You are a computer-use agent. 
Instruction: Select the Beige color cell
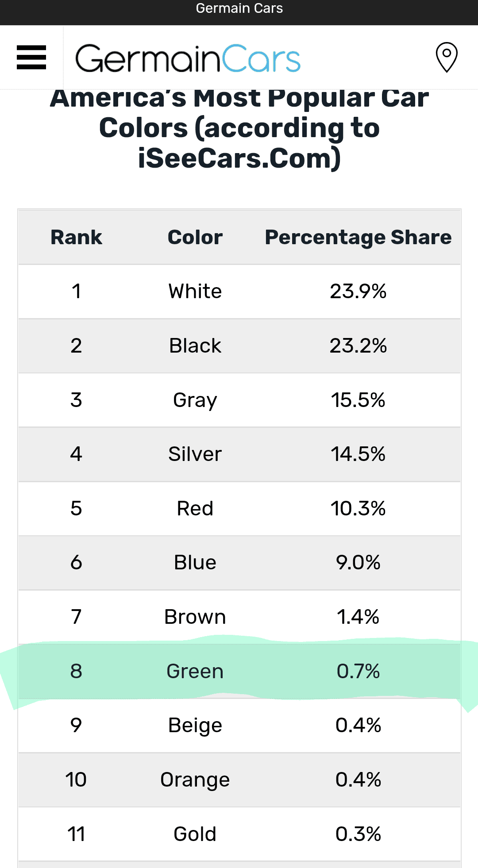[195, 726]
